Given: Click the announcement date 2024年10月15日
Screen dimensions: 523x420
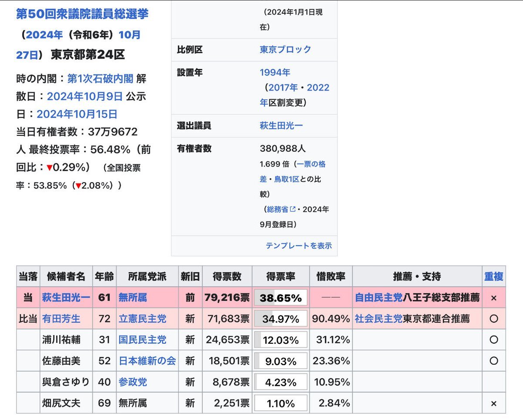Looking at the screenshot, I should coord(77,114).
